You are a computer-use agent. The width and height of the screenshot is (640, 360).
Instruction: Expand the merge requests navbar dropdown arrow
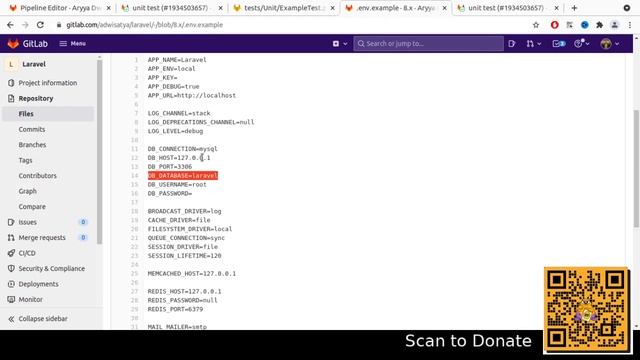pos(539,44)
